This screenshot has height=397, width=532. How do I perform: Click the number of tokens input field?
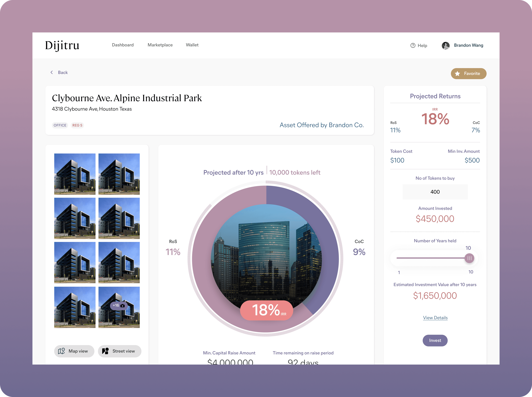click(435, 192)
